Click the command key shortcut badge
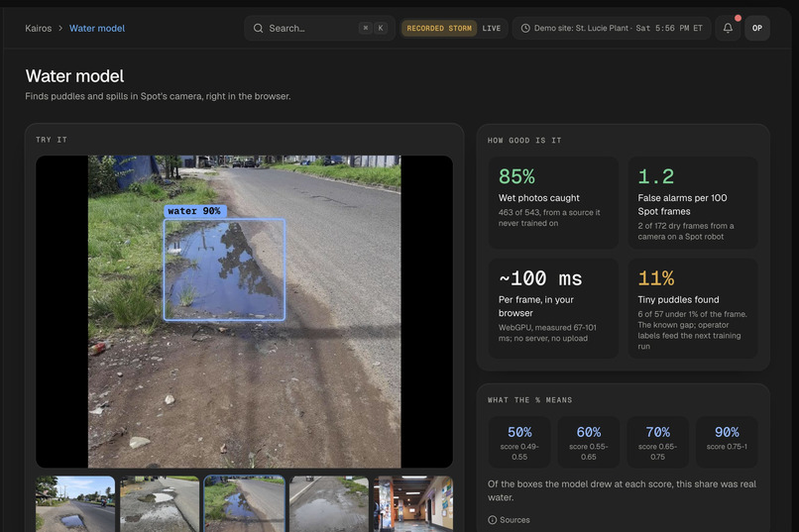This screenshot has width=799, height=532. tap(366, 28)
